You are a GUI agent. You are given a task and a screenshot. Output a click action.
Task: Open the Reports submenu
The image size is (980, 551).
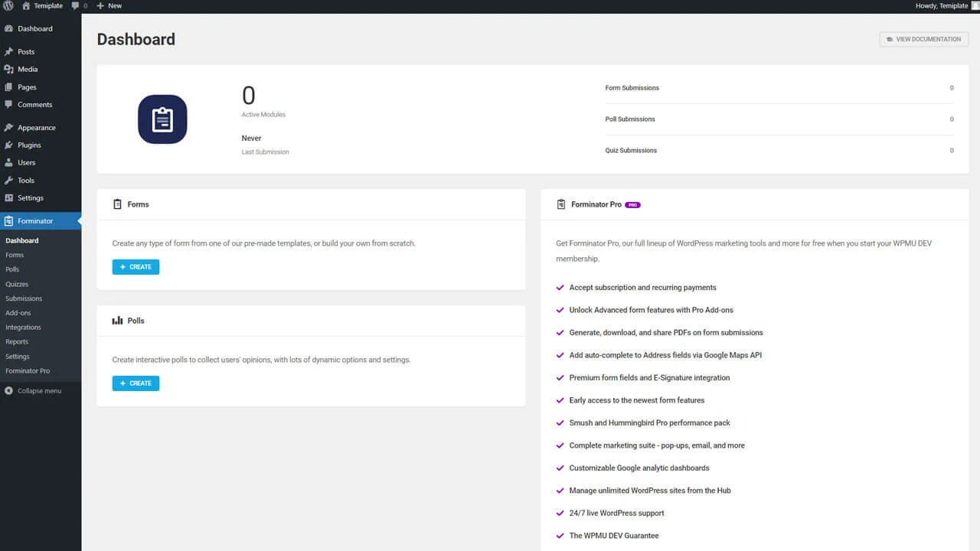[x=17, y=342]
